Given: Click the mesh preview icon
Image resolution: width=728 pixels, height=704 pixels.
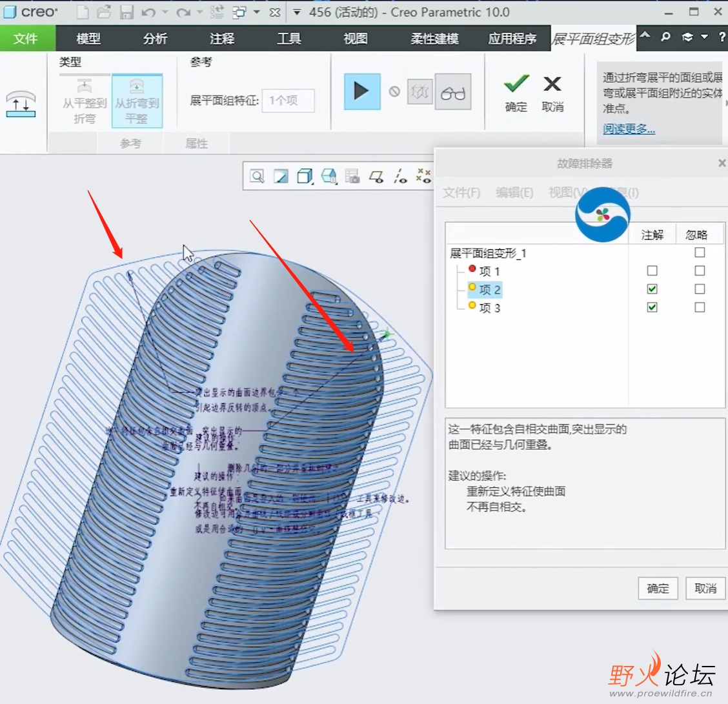Looking at the screenshot, I should [420, 92].
